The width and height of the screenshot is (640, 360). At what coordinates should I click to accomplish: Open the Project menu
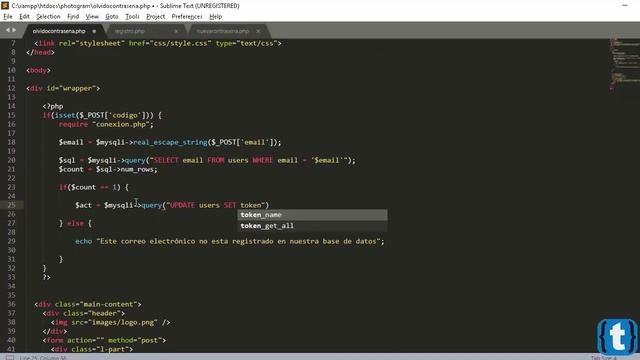[156, 17]
